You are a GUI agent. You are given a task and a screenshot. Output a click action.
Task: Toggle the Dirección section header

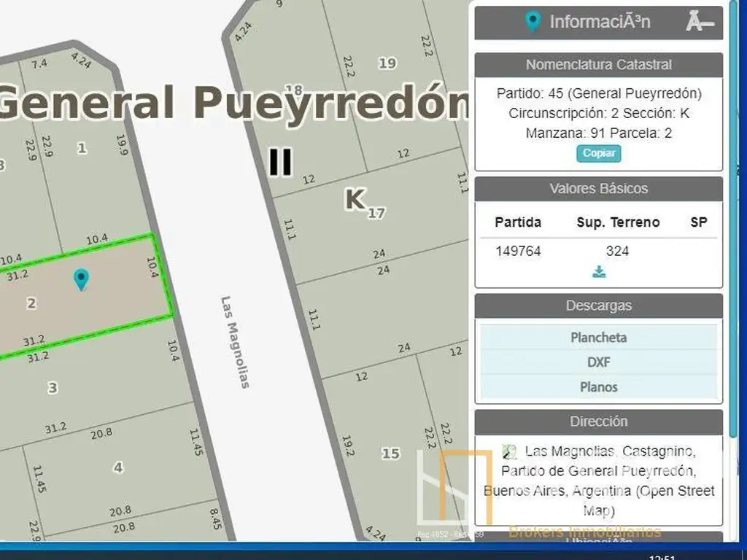598,421
